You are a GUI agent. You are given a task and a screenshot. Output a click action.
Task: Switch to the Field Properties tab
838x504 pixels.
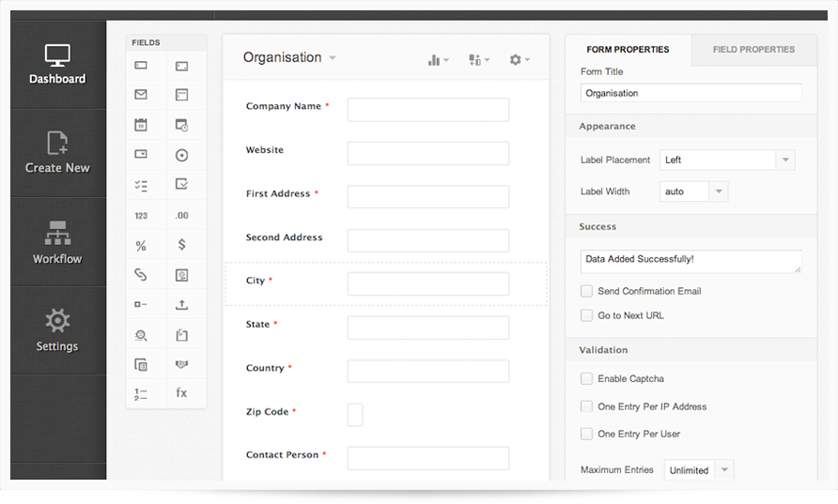coord(753,50)
